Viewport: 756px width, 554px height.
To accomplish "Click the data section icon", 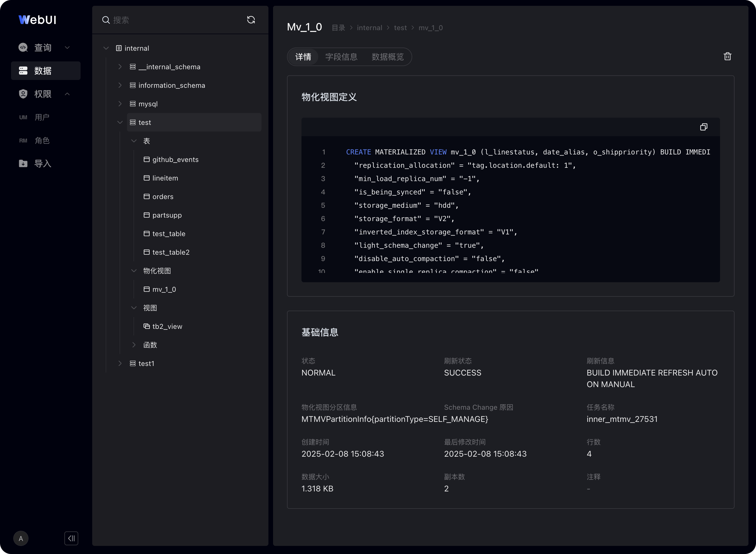I will coord(23,70).
